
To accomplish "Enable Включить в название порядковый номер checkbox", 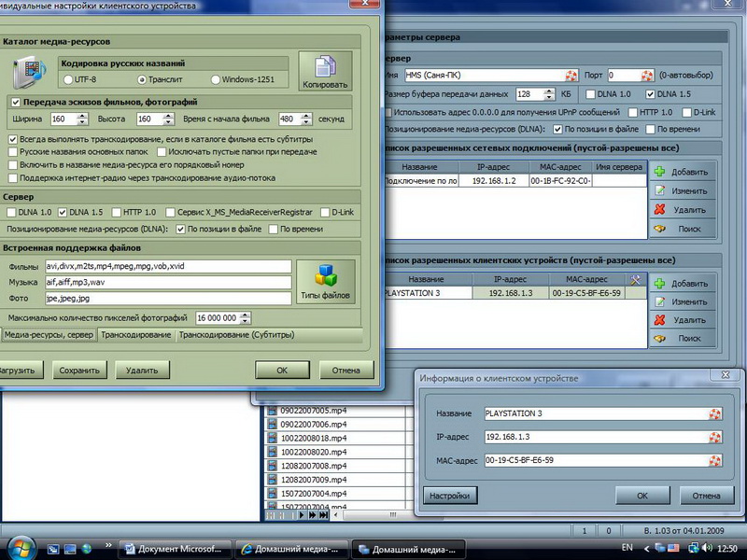I will coord(13,165).
